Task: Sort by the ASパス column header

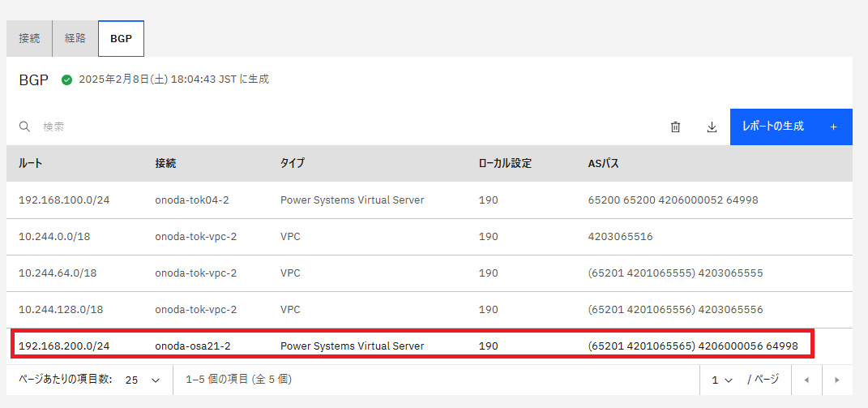Action: 603,164
